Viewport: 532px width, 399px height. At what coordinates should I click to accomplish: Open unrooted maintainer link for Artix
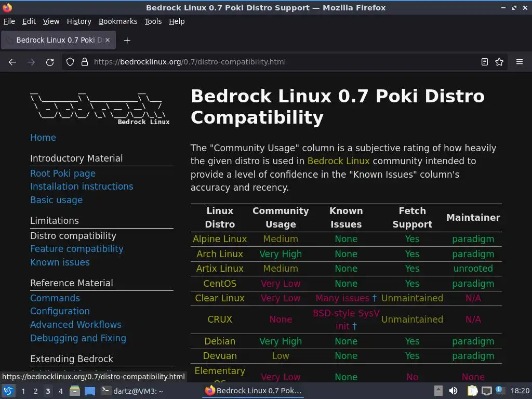point(473,269)
